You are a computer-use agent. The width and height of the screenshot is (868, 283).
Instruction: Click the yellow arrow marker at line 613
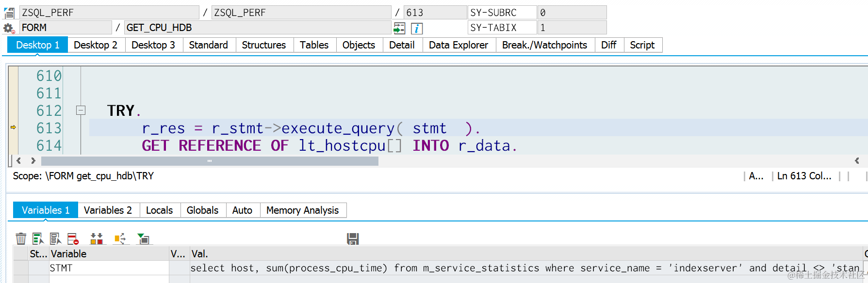13,127
